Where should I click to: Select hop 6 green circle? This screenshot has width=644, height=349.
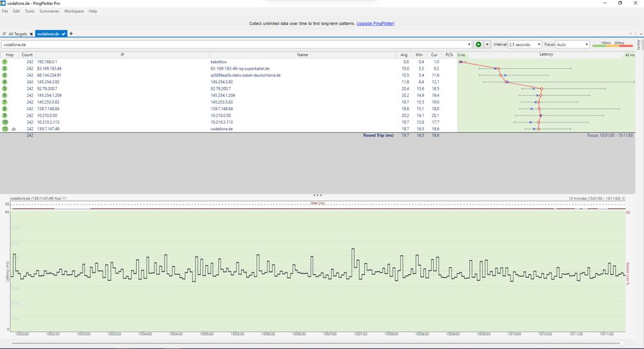tap(5, 95)
